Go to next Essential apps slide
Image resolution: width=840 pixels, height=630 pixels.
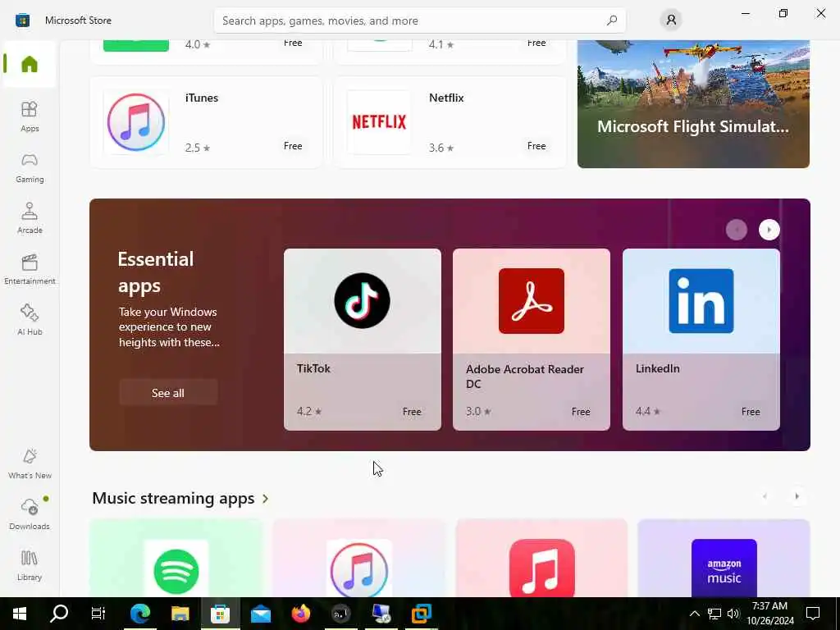point(769,230)
